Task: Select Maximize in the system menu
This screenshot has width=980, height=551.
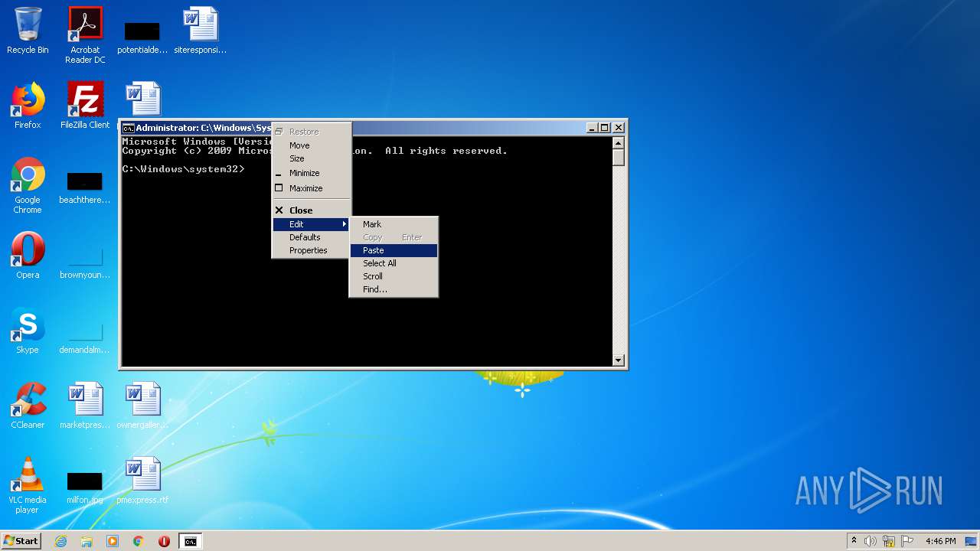Action: (x=312, y=188)
